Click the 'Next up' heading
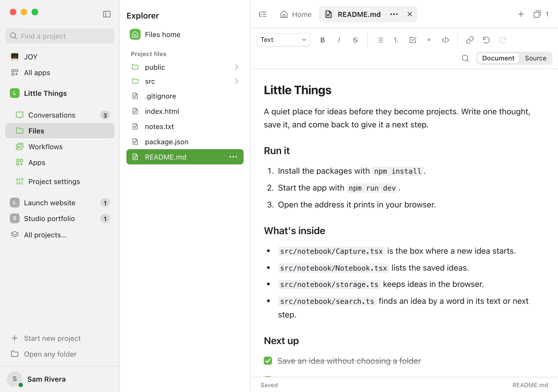 [281, 341]
